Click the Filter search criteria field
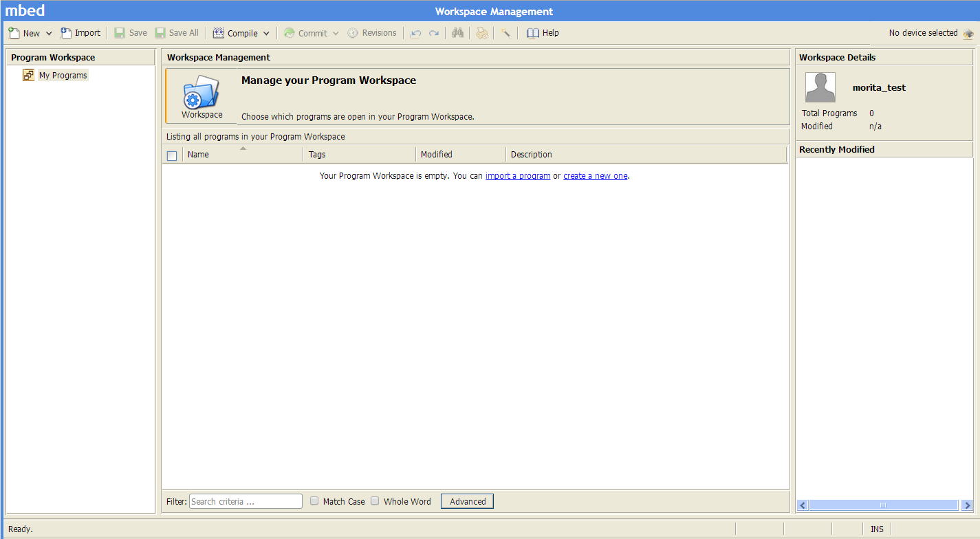 (x=246, y=501)
